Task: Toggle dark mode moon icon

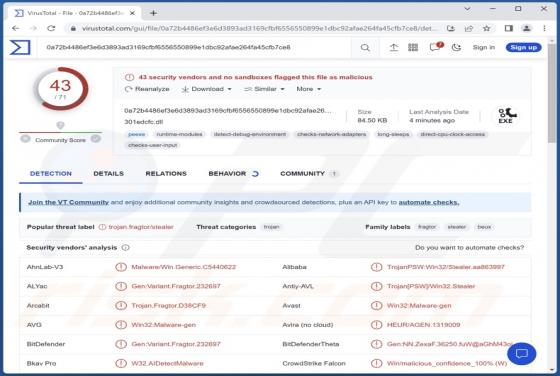Action: tap(456, 47)
